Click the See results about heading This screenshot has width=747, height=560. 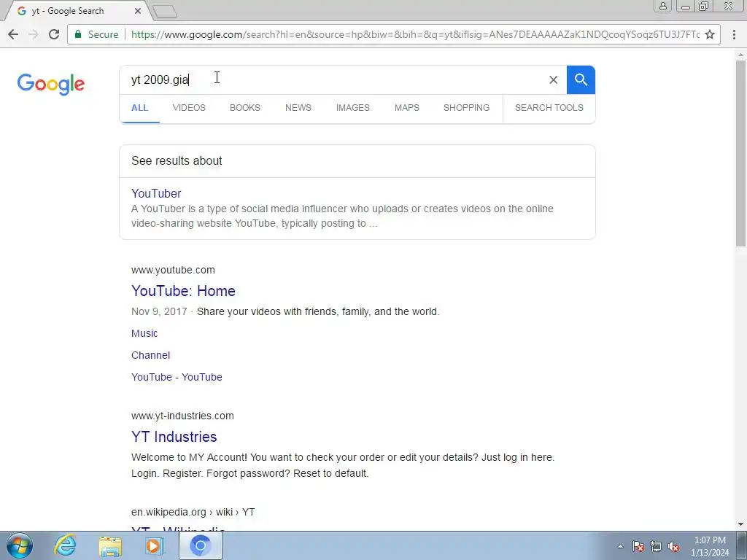click(177, 161)
